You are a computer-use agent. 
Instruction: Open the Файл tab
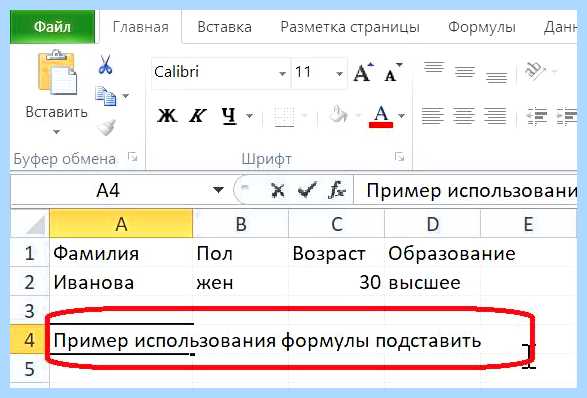[x=52, y=27]
